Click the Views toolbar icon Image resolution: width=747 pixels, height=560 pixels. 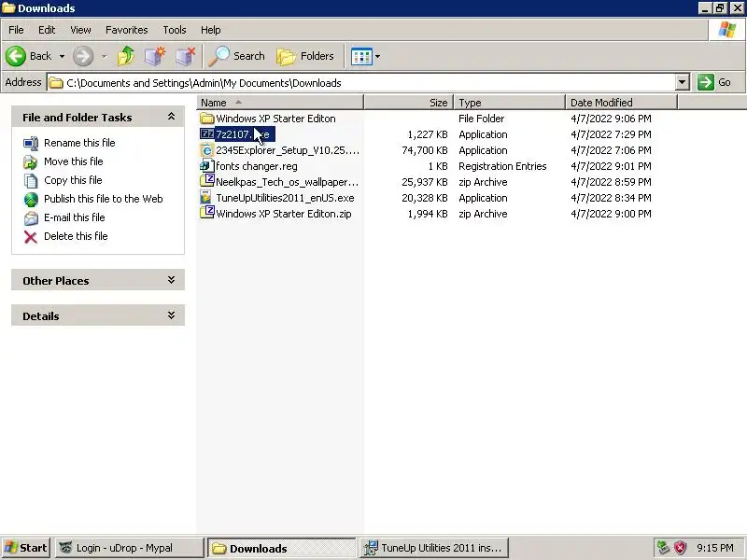361,56
